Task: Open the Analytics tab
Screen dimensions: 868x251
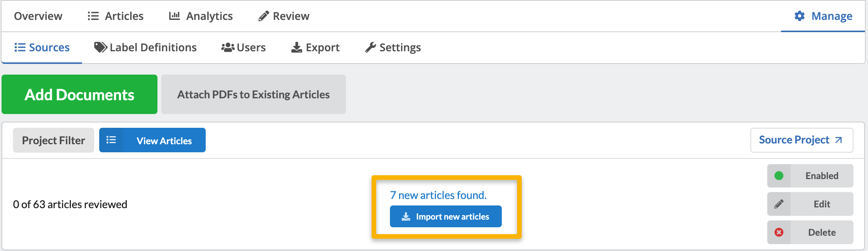Action: tap(201, 16)
